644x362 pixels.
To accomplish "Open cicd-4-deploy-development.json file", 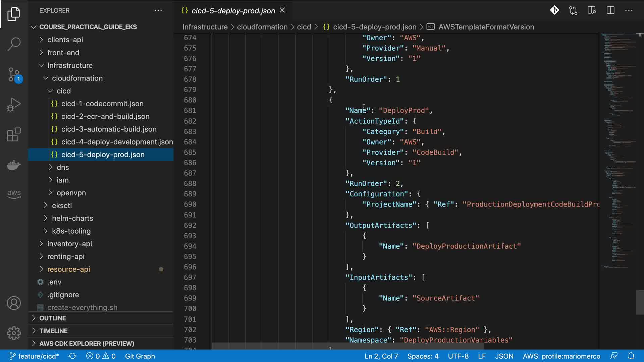I will click(117, 142).
